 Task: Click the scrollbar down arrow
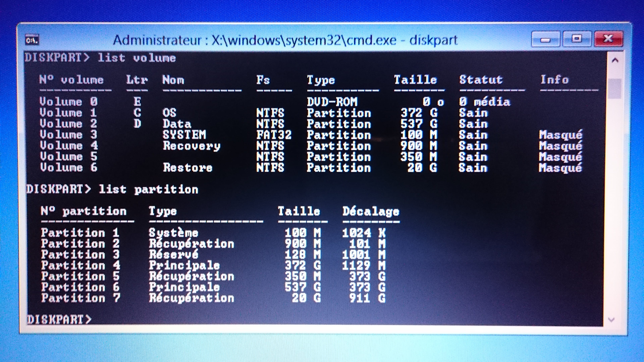click(x=611, y=320)
